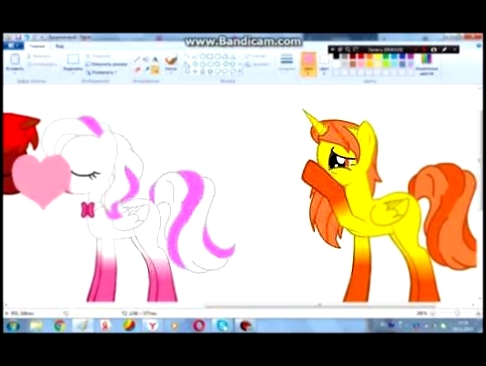Activate the Color 1 selector
Image resolution: width=486 pixels, height=366 pixels.
tap(308, 64)
